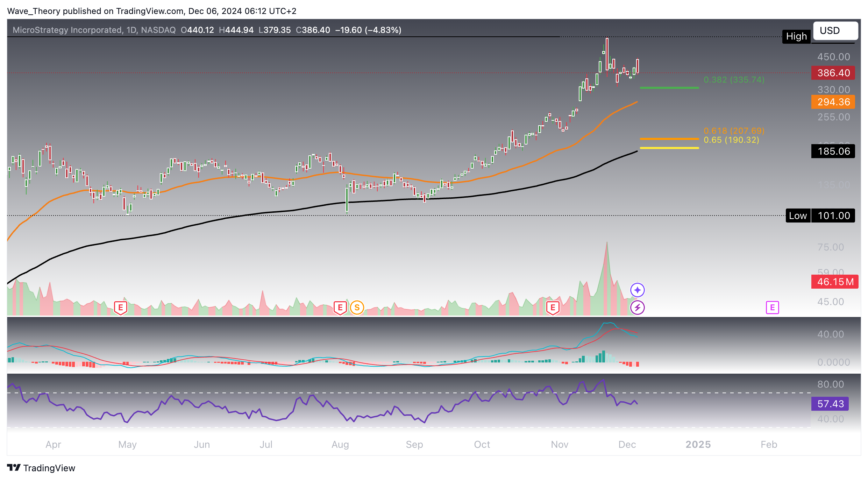Click the change value −19.60 (−4.83%)
The height and width of the screenshot is (480, 868).
(368, 30)
